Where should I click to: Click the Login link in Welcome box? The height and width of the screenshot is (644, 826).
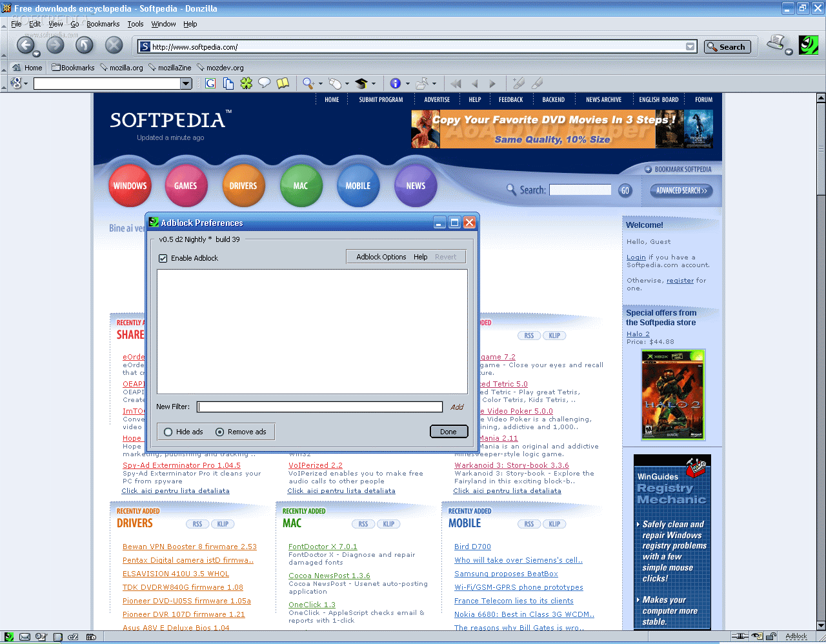tap(636, 257)
